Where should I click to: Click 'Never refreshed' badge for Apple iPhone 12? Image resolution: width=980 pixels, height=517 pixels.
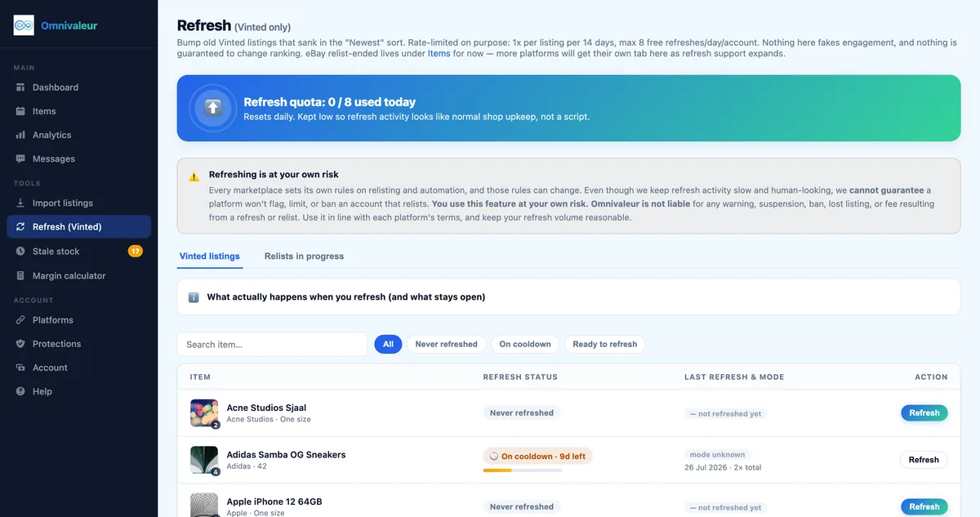coord(522,507)
